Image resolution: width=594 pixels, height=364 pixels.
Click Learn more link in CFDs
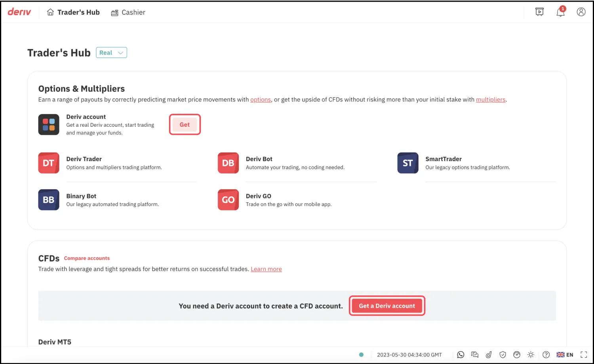pos(266,269)
